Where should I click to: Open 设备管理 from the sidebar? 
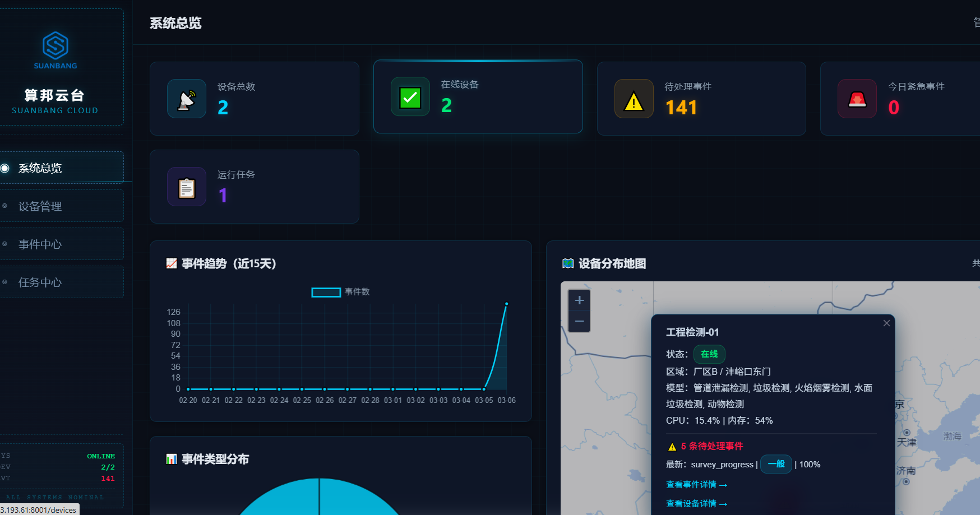coord(39,206)
